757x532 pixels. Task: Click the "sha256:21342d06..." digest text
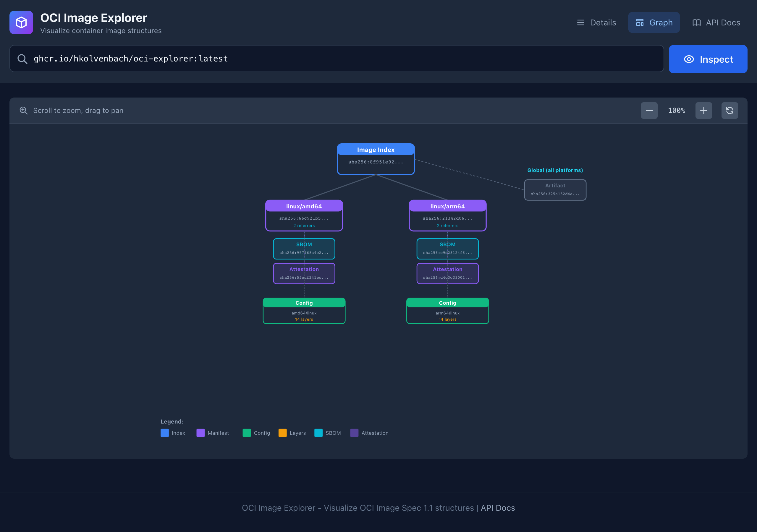447,218
